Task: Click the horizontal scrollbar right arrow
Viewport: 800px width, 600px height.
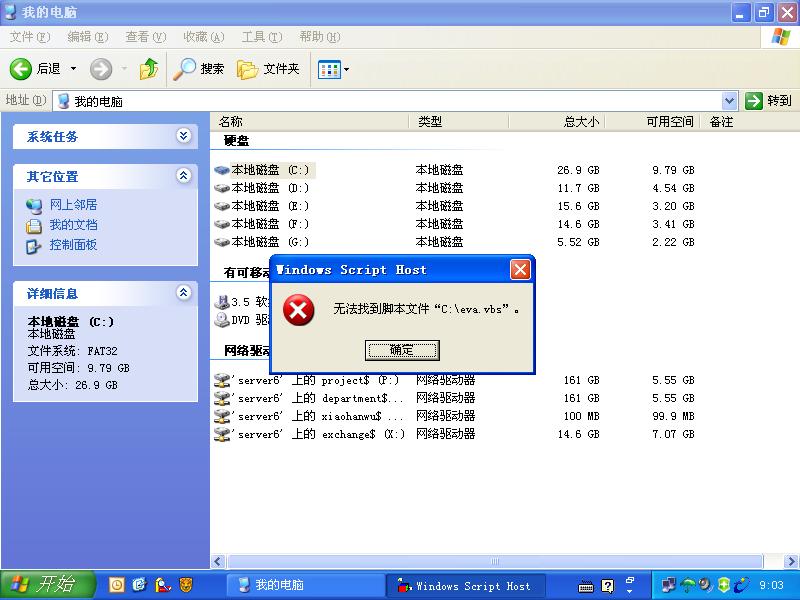Action: tap(791, 562)
